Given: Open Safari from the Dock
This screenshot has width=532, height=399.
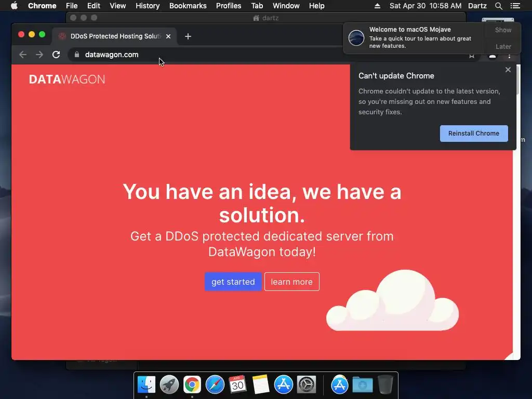Looking at the screenshot, I should pyautogui.click(x=215, y=385).
